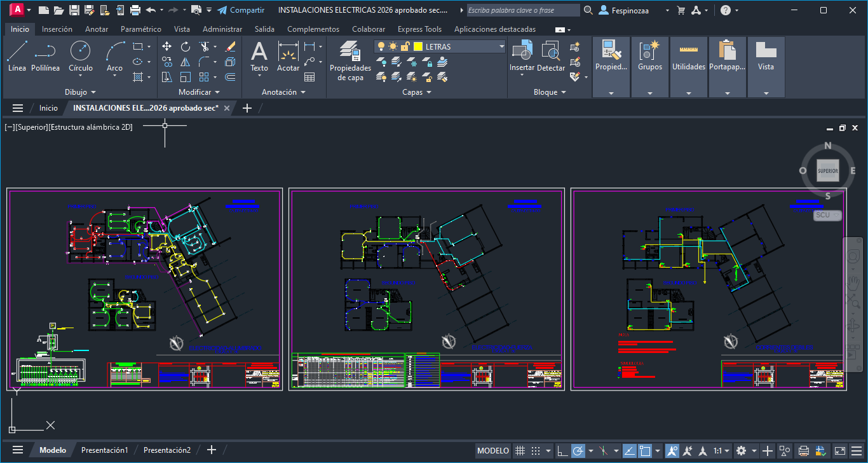Add a new layout with plus tab
The height and width of the screenshot is (463, 868).
(212, 450)
